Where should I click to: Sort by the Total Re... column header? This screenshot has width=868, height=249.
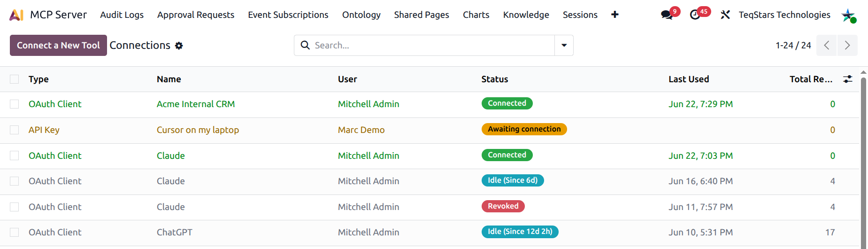click(x=811, y=79)
